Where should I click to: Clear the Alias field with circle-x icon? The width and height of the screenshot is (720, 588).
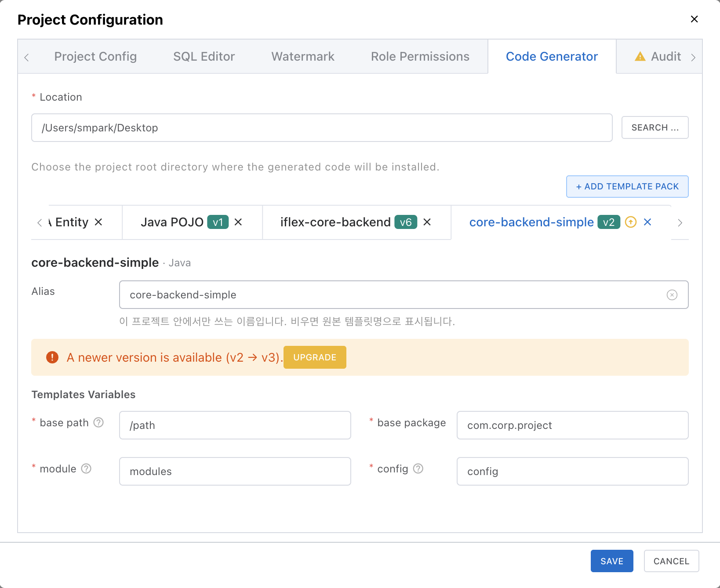coord(672,295)
